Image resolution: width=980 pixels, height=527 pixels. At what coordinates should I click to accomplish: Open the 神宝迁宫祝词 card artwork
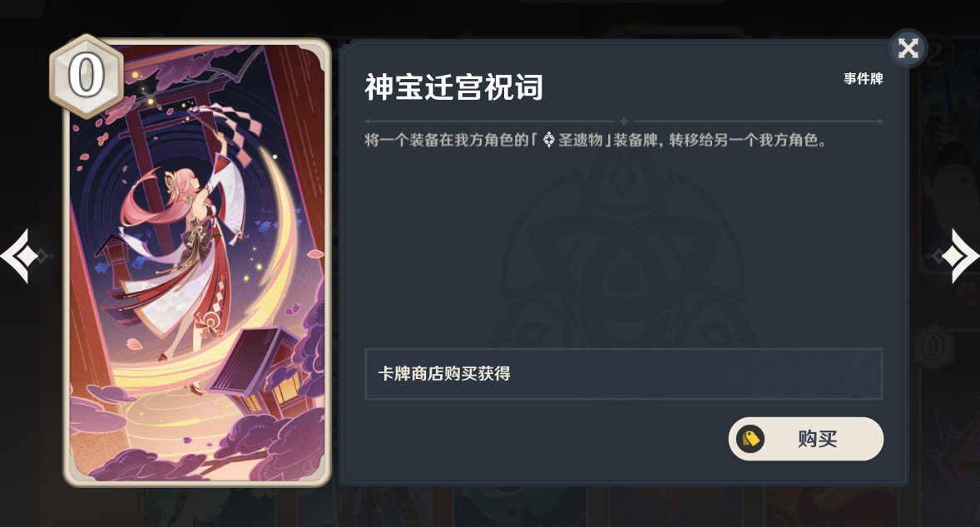coord(197,262)
